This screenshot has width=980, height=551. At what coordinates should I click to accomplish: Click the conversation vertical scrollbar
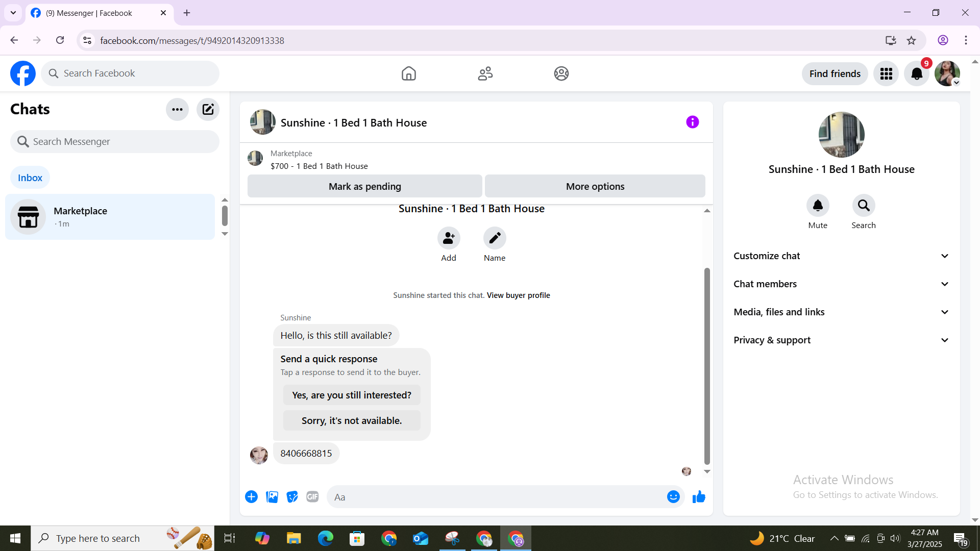707,365
